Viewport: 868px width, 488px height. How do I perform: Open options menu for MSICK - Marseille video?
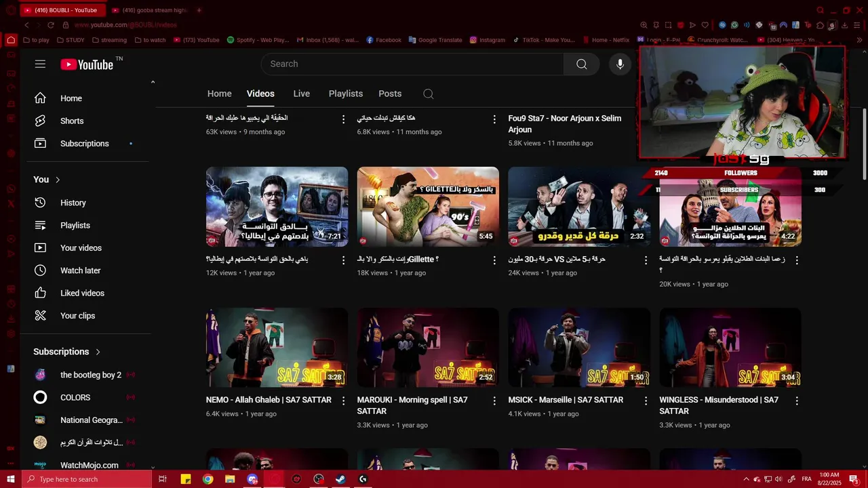pyautogui.click(x=646, y=401)
